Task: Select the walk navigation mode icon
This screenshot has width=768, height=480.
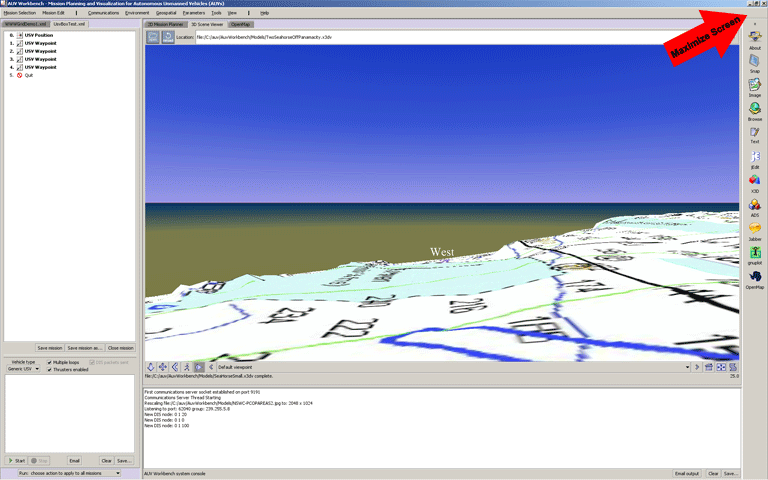Action: tap(187, 367)
